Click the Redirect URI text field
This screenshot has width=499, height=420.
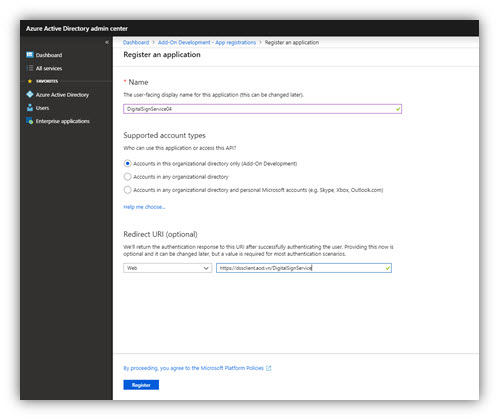click(304, 268)
